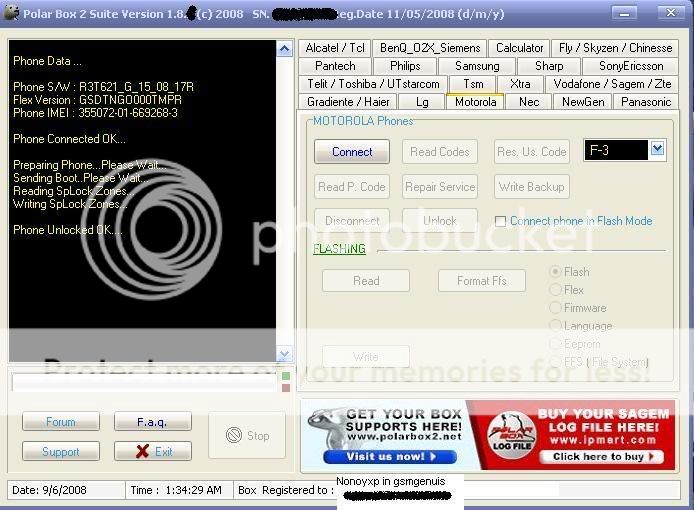Open the Fly / Skyzen / Chinesse tab
This screenshot has height=510, width=694.
pos(615,48)
